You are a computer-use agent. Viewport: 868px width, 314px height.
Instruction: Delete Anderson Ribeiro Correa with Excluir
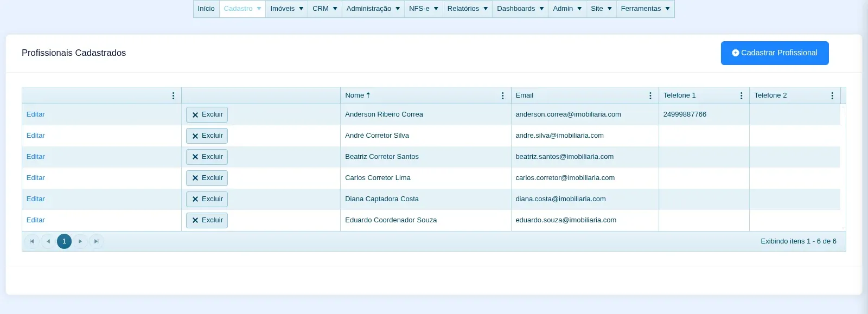click(207, 114)
